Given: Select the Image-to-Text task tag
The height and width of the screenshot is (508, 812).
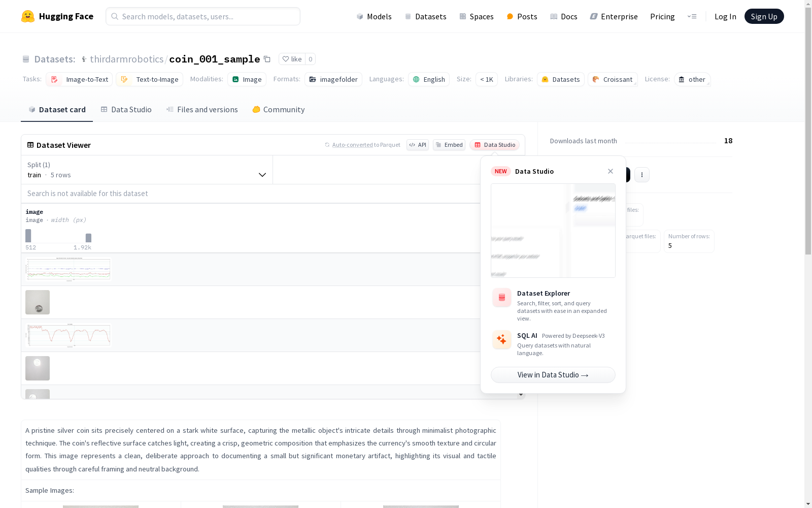Looking at the screenshot, I should (79, 79).
